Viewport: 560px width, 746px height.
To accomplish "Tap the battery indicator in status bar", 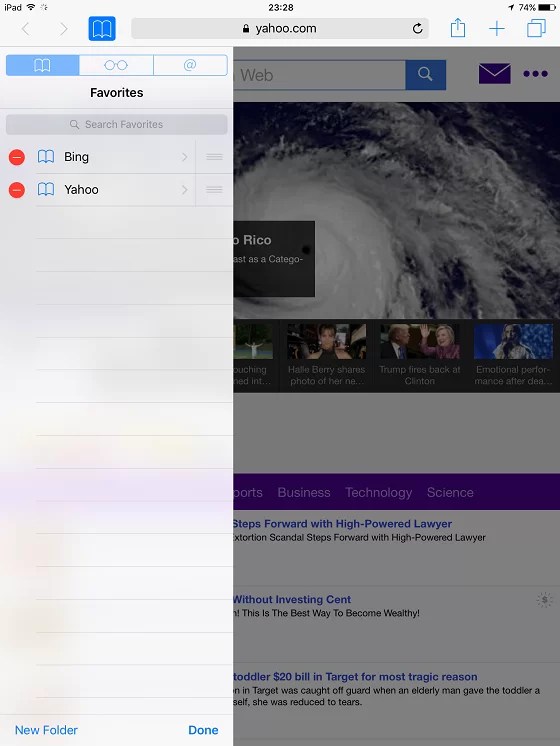I will pyautogui.click(x=547, y=7).
